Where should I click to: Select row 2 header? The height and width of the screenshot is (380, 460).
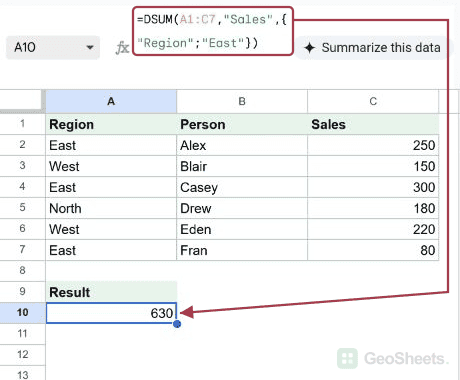[x=22, y=145]
